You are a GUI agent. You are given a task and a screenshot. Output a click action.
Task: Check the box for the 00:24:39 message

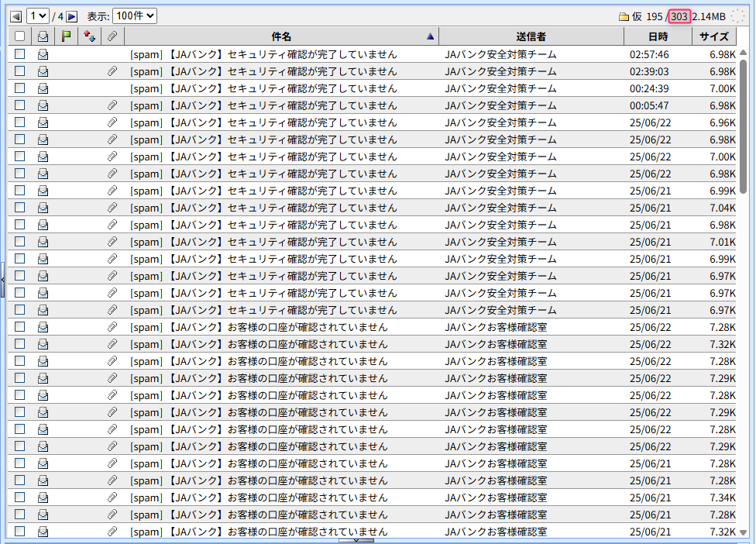tap(20, 88)
